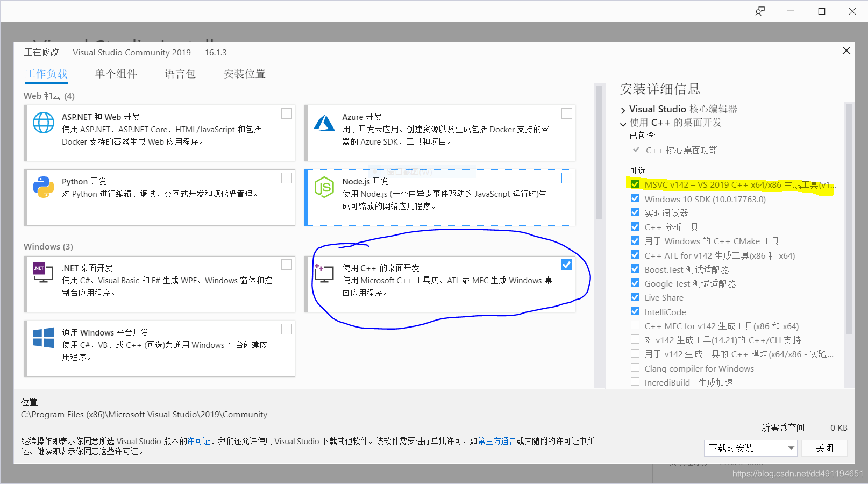Click the installation details panel scrollbar
The image size is (868, 484).
click(849, 219)
